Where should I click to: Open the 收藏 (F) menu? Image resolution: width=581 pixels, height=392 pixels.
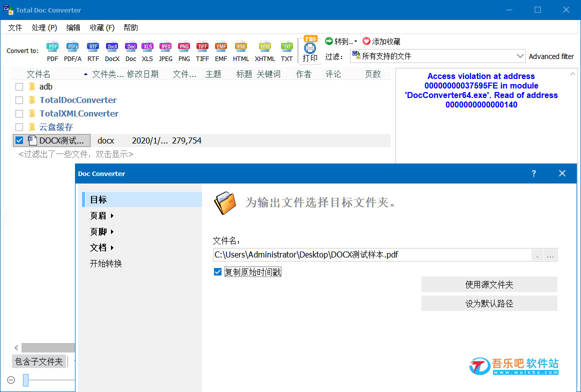[102, 28]
